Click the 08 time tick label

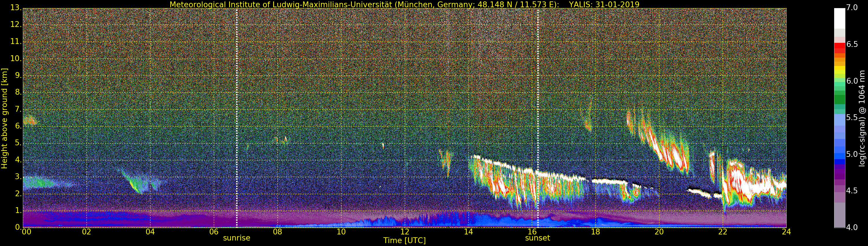tap(277, 232)
